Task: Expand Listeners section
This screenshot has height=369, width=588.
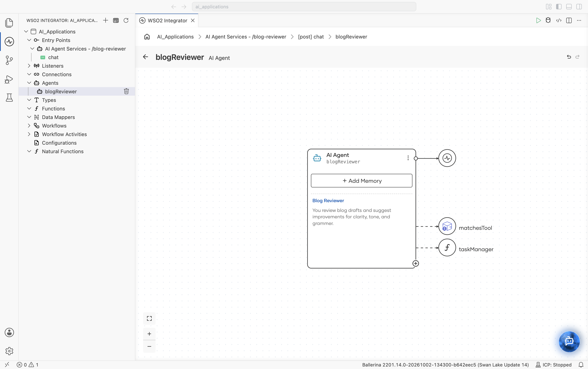Action: coord(29,66)
